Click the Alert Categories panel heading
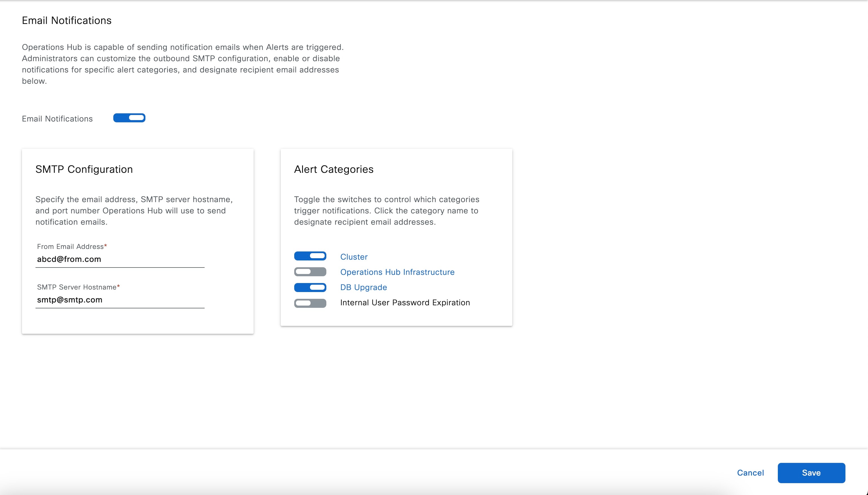 (x=334, y=169)
